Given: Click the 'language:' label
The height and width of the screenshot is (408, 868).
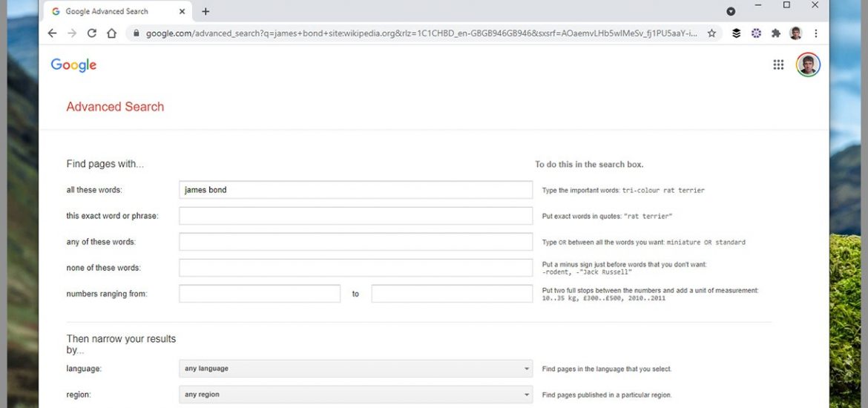Looking at the screenshot, I should [x=84, y=369].
